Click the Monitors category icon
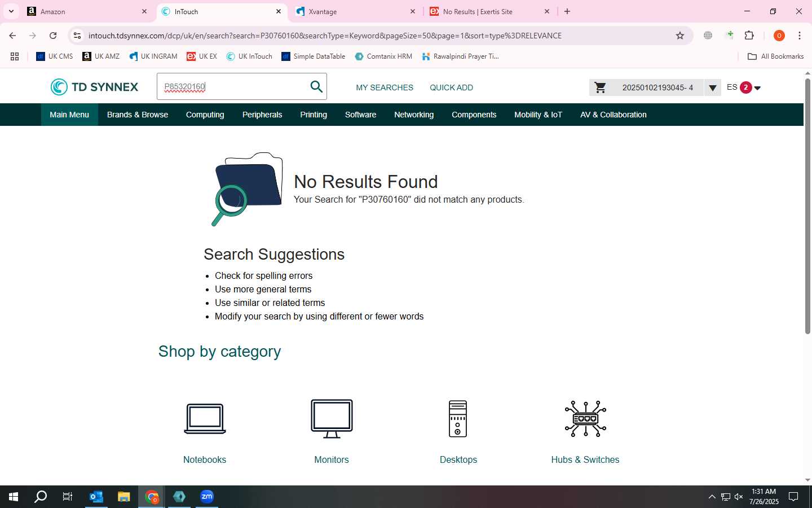 tap(332, 419)
